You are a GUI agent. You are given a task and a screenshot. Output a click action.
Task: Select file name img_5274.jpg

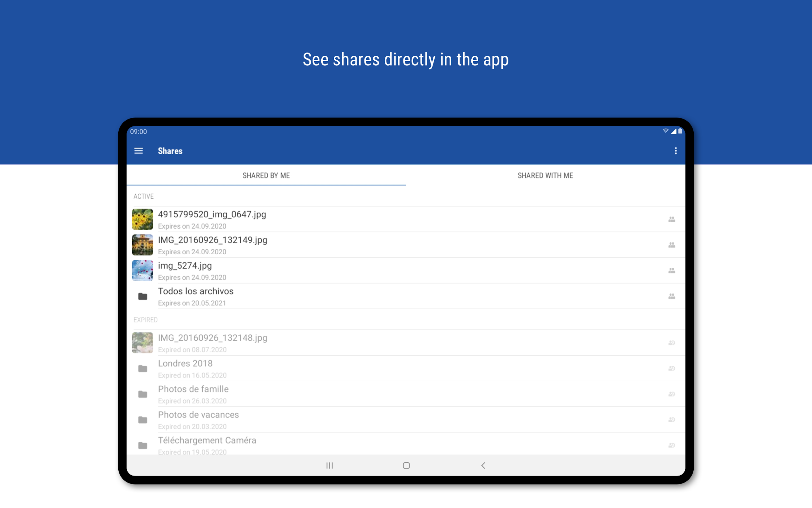tap(185, 266)
